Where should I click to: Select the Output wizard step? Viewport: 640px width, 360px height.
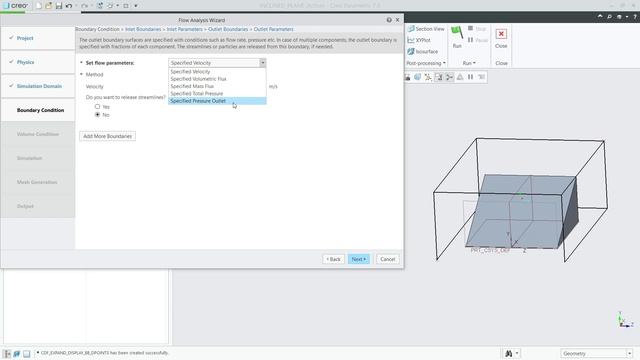(x=38, y=206)
